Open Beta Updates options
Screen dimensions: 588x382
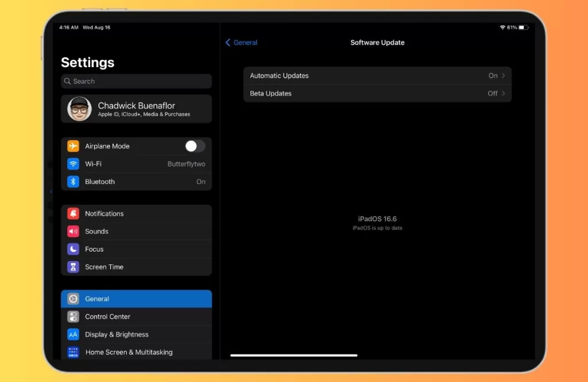pos(378,93)
